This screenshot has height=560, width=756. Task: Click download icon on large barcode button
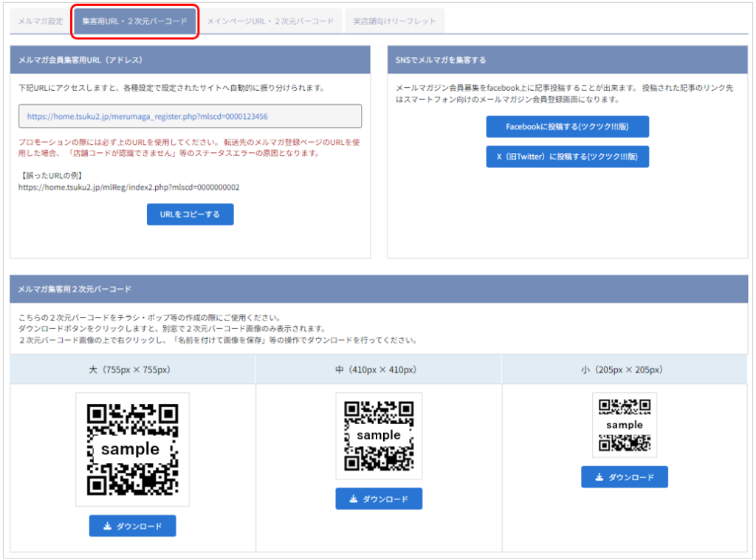[108, 526]
